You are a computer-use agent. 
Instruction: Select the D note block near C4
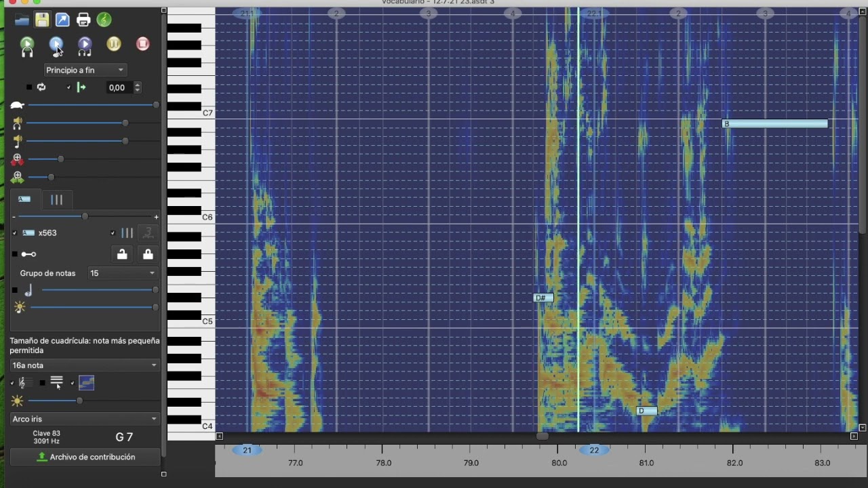pyautogui.click(x=647, y=411)
